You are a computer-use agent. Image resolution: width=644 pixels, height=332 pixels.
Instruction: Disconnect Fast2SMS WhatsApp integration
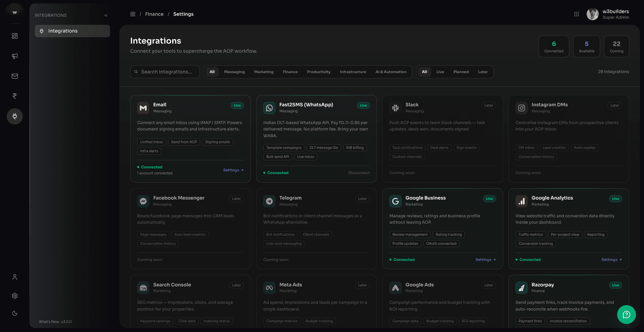tap(359, 173)
